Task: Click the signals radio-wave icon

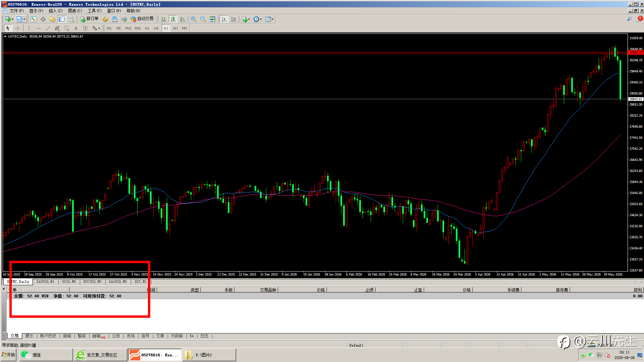Action: tap(124, 19)
